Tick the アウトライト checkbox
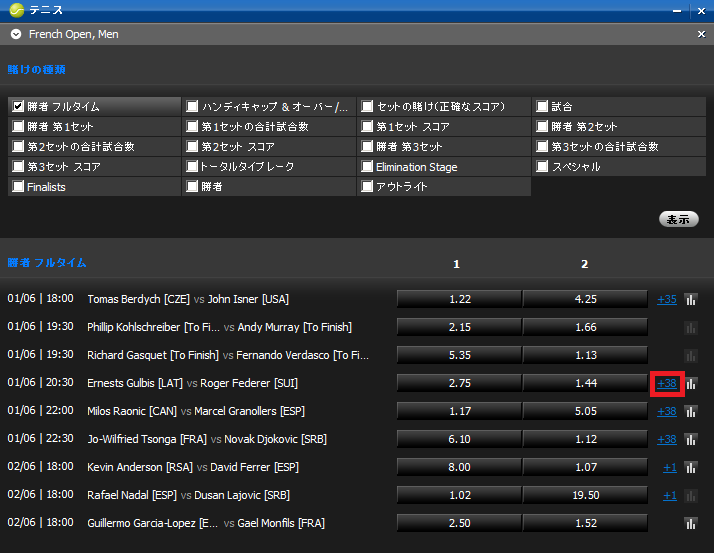The width and height of the screenshot is (714, 553). click(x=367, y=186)
